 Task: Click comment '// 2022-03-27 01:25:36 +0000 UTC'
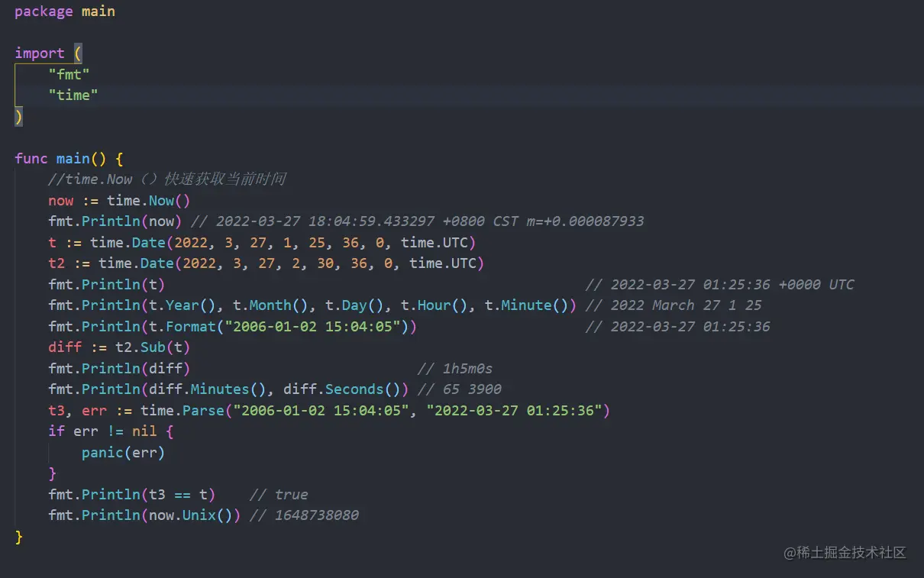[x=720, y=284]
